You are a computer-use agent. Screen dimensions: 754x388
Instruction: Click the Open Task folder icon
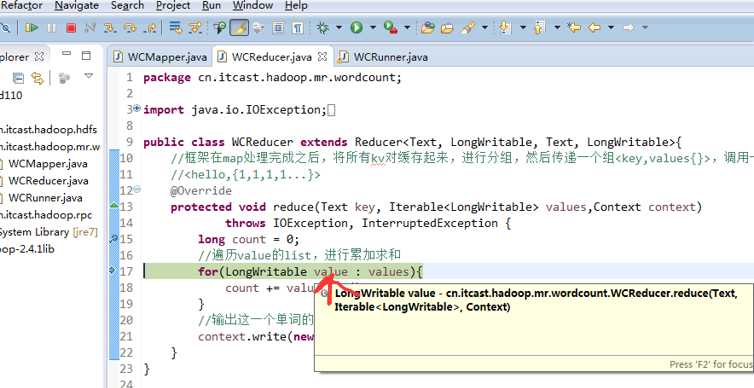(447, 28)
